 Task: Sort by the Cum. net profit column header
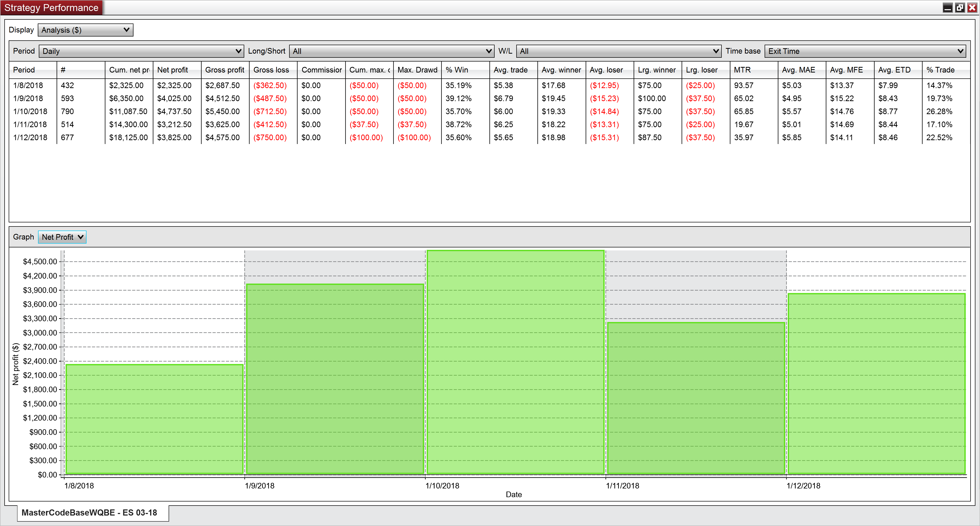point(129,70)
